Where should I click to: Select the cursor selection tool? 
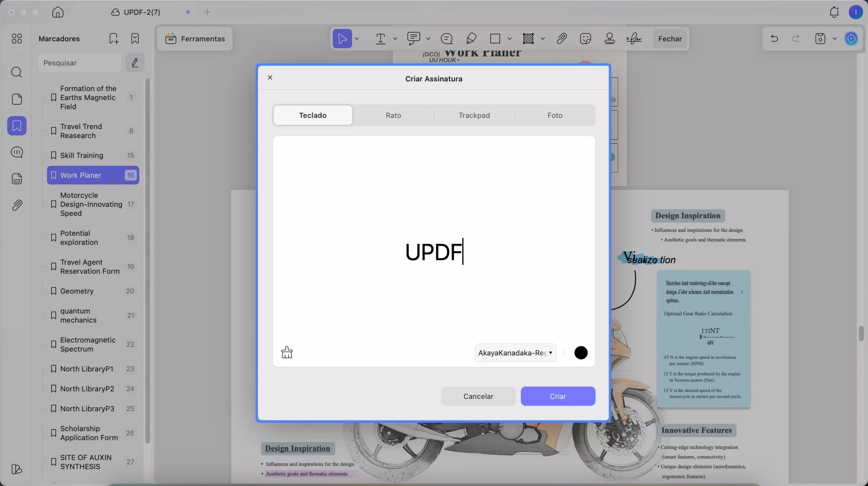tap(342, 39)
